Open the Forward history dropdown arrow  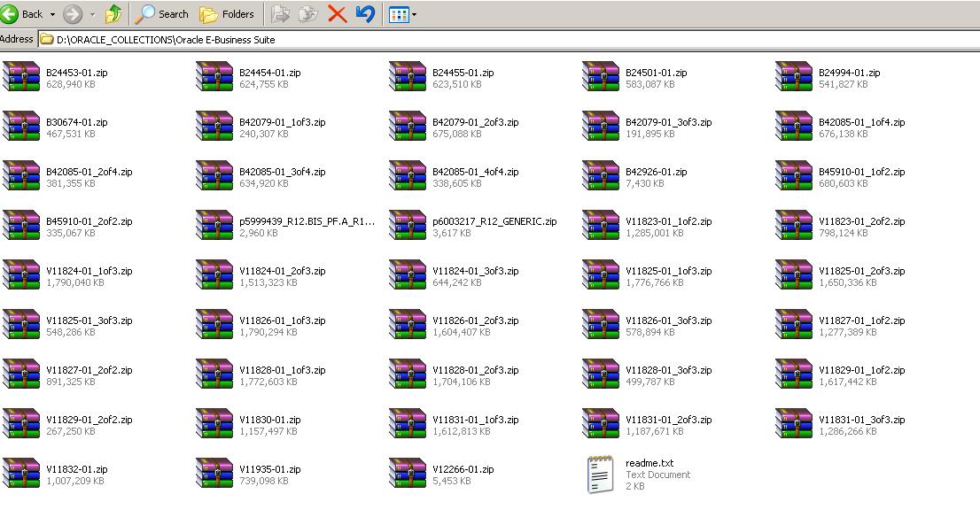[92, 14]
